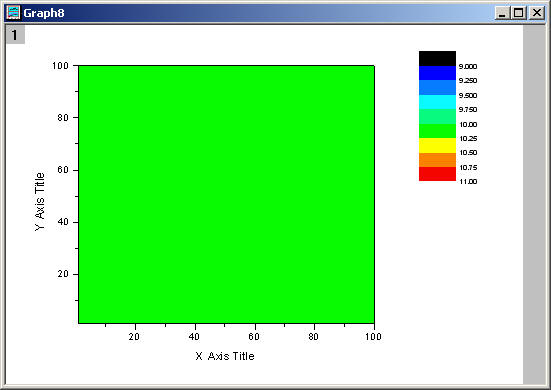
Task: Click the green contour plot area
Action: click(x=226, y=194)
